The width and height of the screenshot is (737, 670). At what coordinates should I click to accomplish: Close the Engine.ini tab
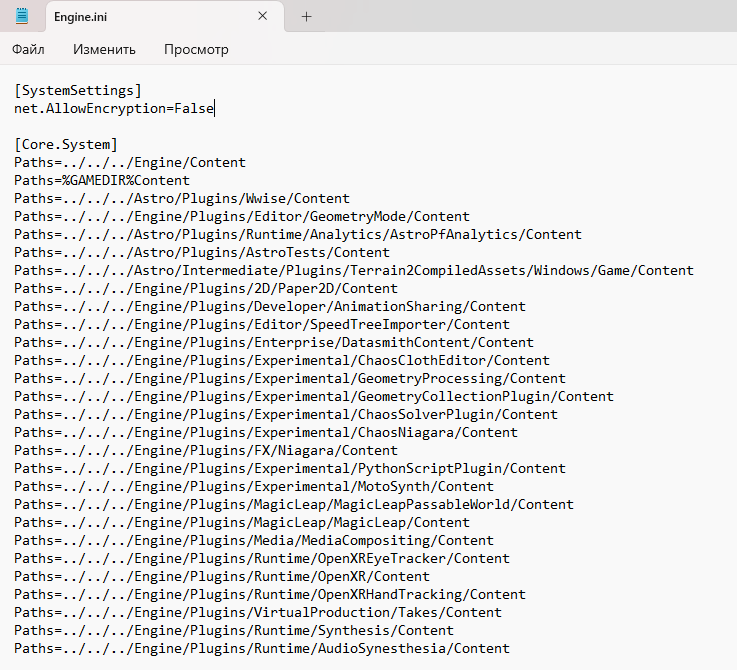(x=262, y=16)
